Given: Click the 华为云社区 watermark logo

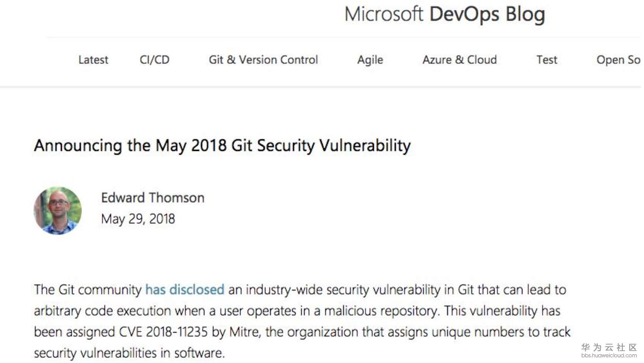Looking at the screenshot, I should [x=609, y=348].
